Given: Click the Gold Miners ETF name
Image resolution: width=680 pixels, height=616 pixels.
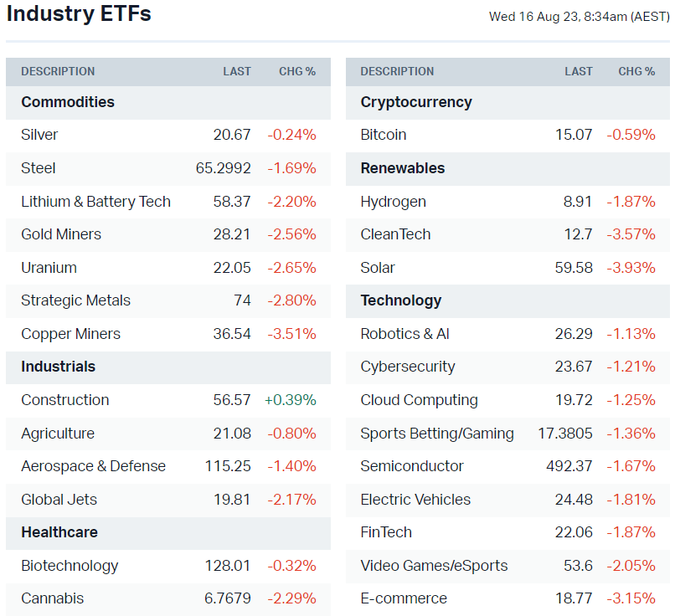Looking at the screenshot, I should 61,234.
